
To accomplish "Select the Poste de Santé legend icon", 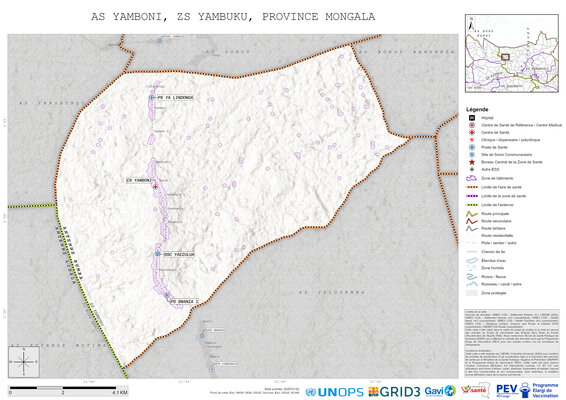I will (471, 147).
